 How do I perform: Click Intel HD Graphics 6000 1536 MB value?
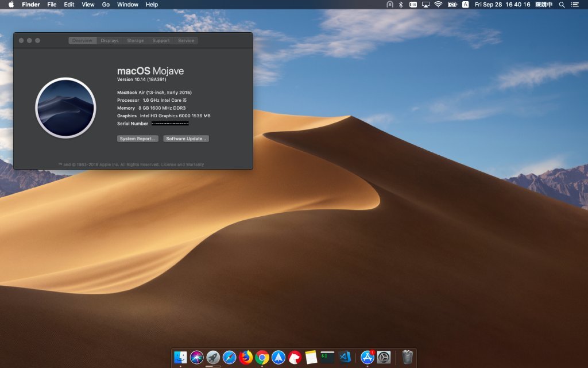coord(175,116)
